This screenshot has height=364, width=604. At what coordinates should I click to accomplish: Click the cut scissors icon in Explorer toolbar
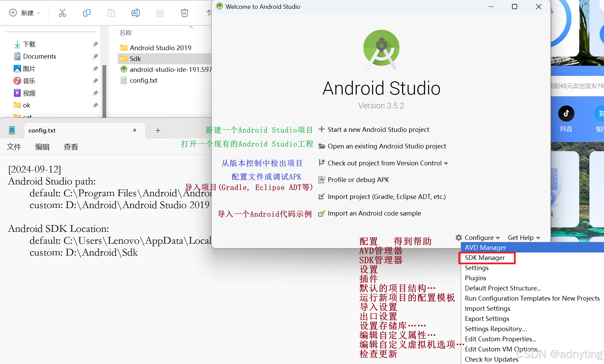62,13
